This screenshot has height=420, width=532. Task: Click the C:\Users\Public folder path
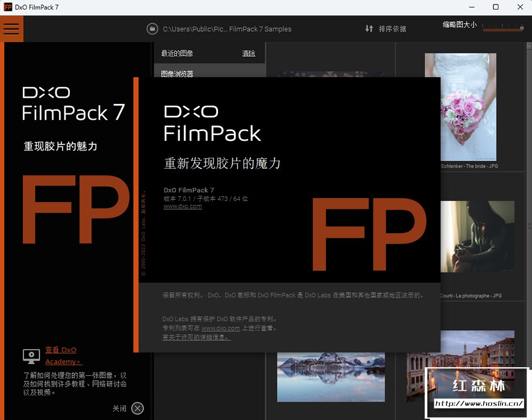227,29
